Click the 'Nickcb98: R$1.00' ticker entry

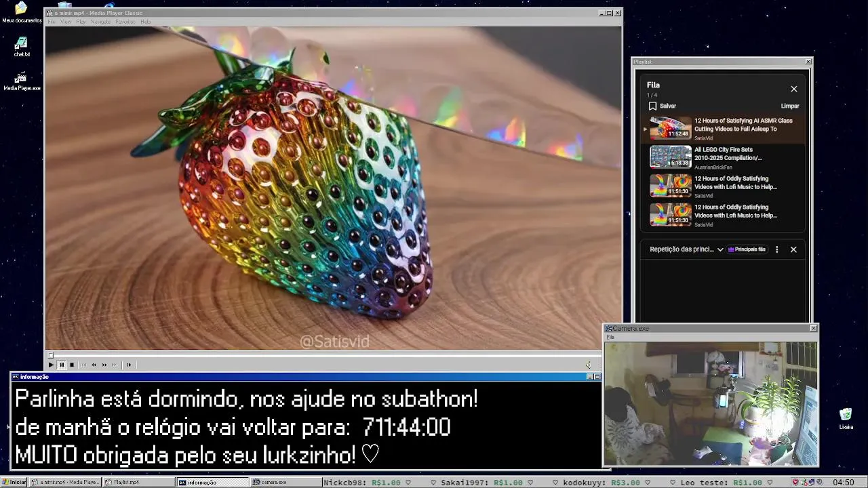tap(362, 483)
